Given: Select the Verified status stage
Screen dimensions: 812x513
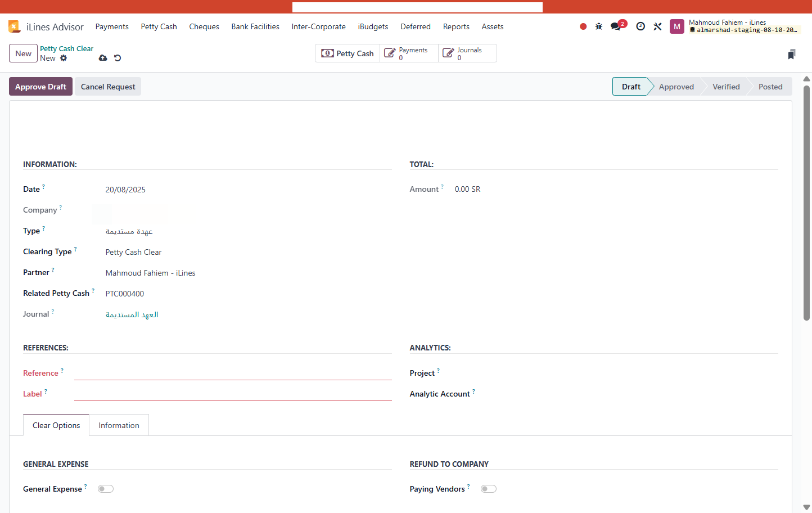Looking at the screenshot, I should click(x=726, y=87).
